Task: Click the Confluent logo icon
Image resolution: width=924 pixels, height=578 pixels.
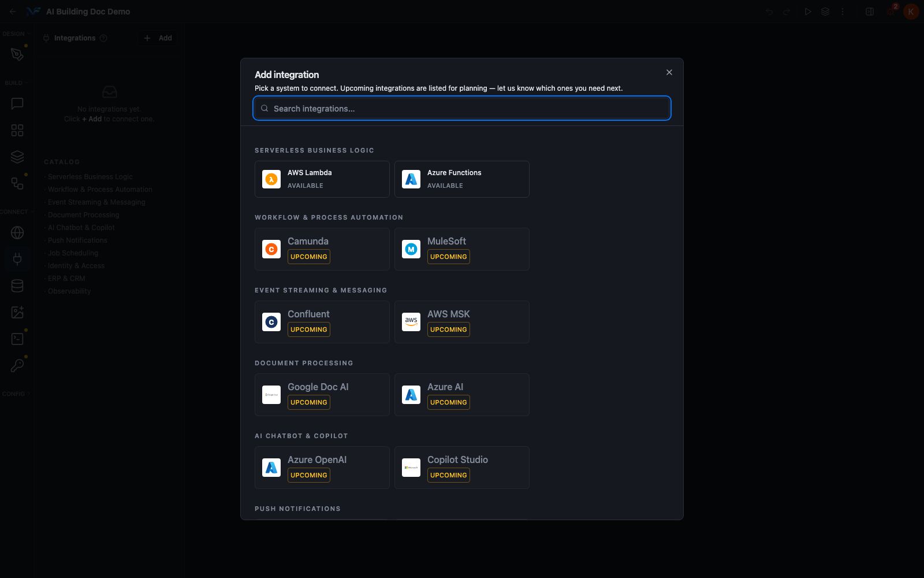Action: [271, 322]
